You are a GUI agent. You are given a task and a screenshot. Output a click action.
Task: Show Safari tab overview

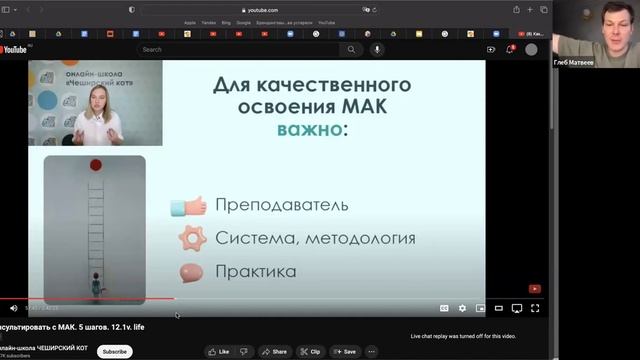[544, 9]
